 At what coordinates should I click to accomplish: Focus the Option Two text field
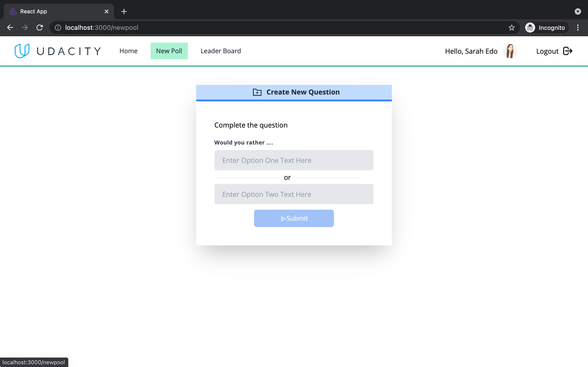294,194
